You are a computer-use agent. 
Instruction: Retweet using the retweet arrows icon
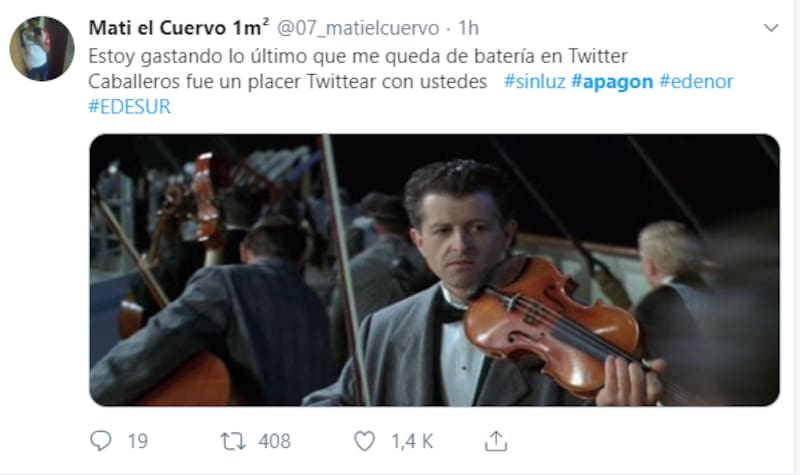pos(233,441)
